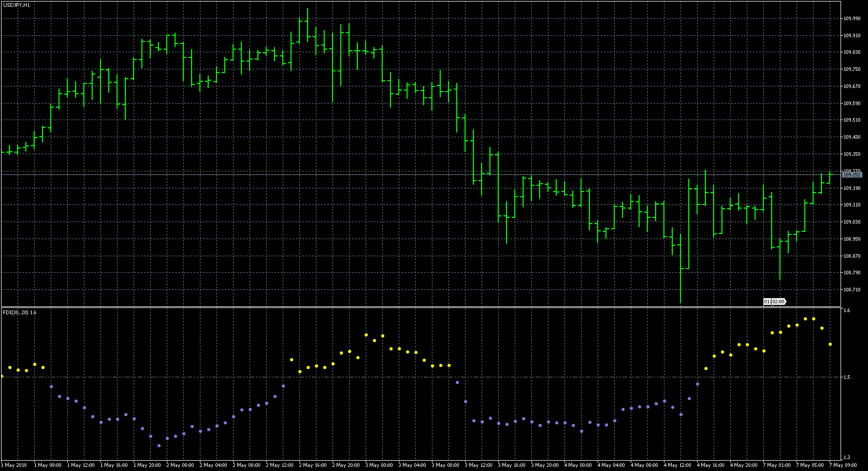This screenshot has height=471, width=868.
Task: Click the 3 May 00:00 time label
Action: point(379,465)
